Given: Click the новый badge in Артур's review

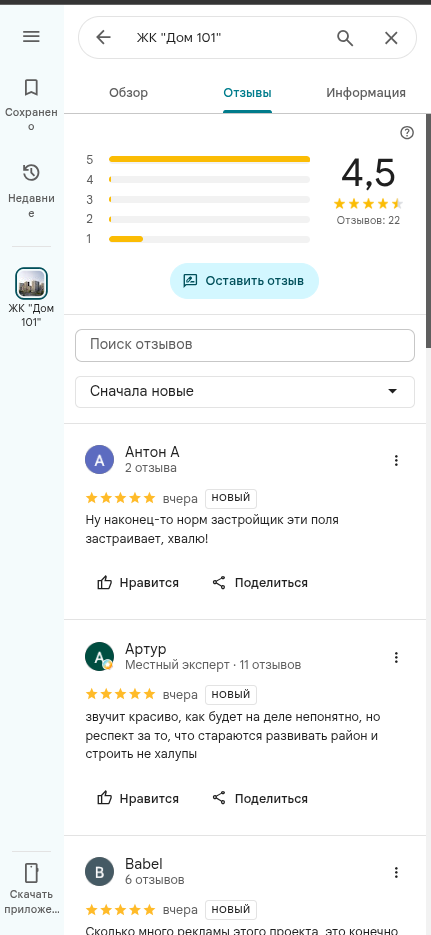Looking at the screenshot, I should 231,695.
